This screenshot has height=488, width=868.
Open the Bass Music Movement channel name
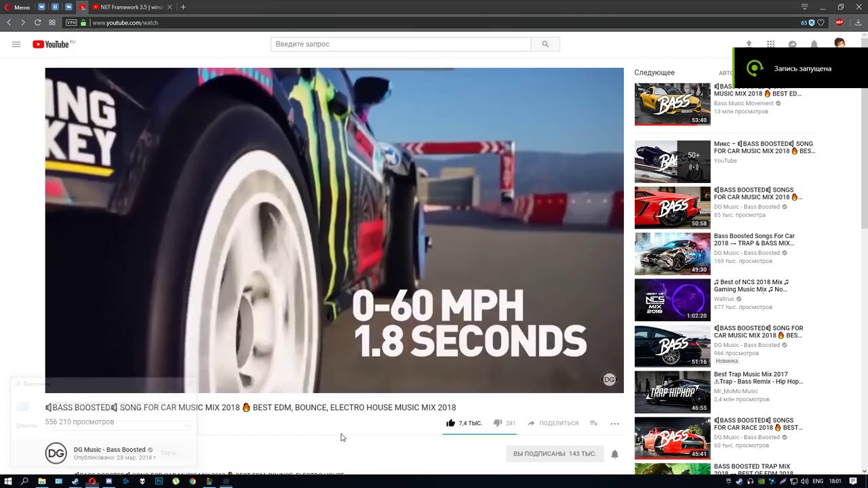point(744,104)
